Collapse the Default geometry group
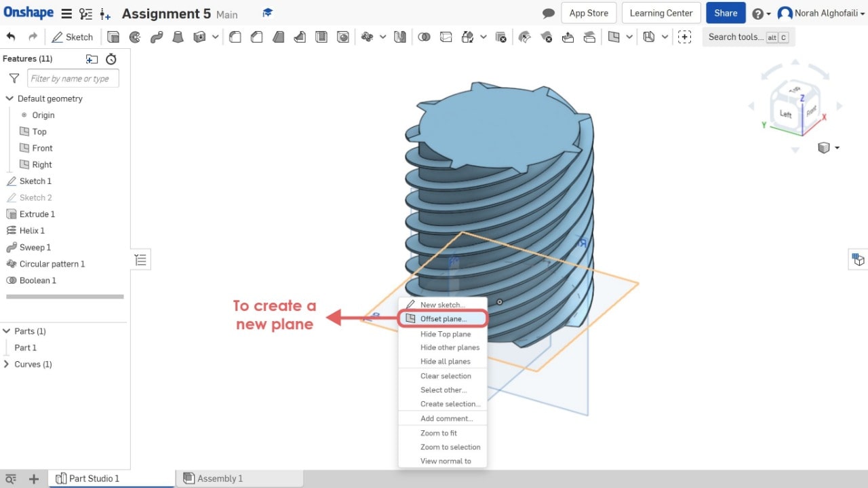Viewport: 868px width, 488px height. [x=9, y=98]
